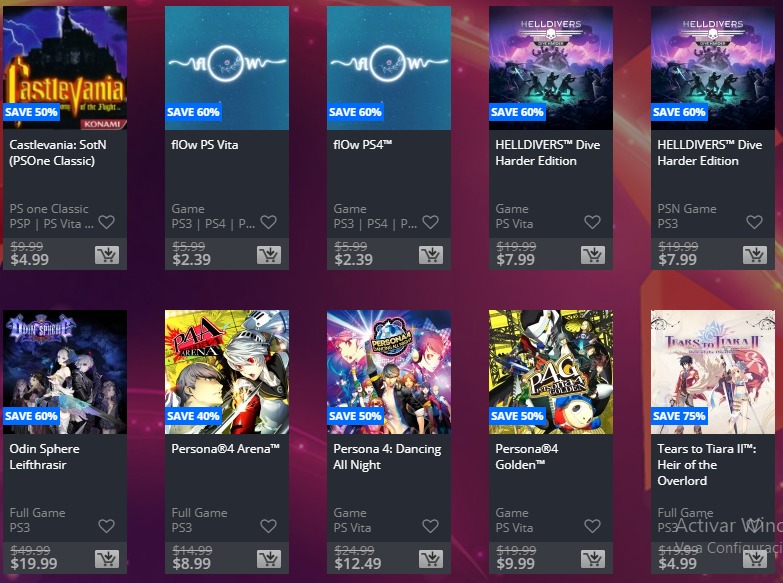The height and width of the screenshot is (583, 783).
Task: Open Castlevania cover art thumbnail
Action: click(65, 68)
